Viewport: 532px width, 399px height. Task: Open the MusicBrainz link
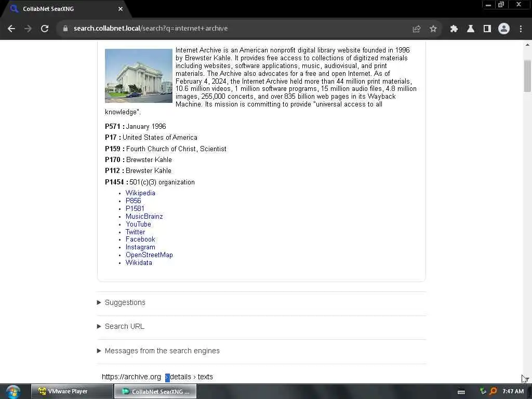pyautogui.click(x=144, y=216)
